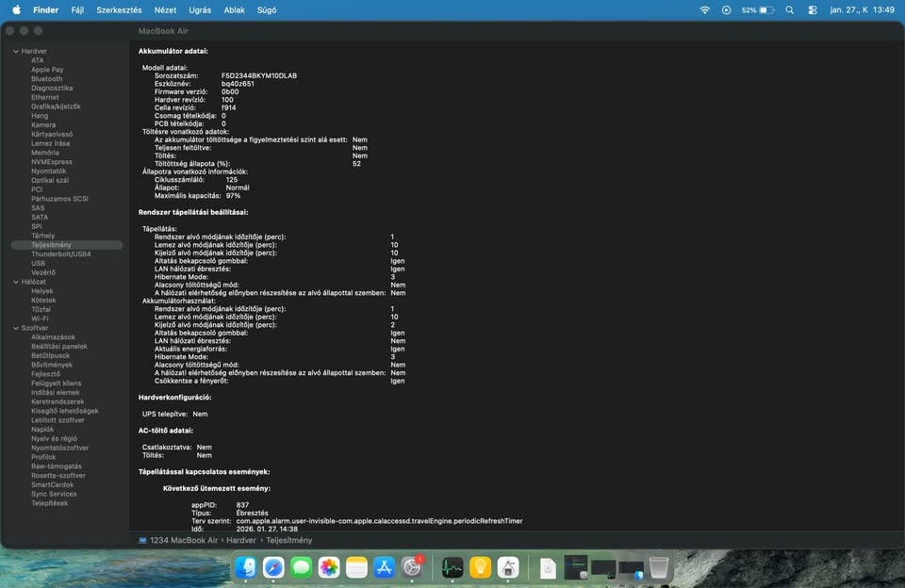905x588 pixels.
Task: Open the Apple menu
Action: coord(17,9)
